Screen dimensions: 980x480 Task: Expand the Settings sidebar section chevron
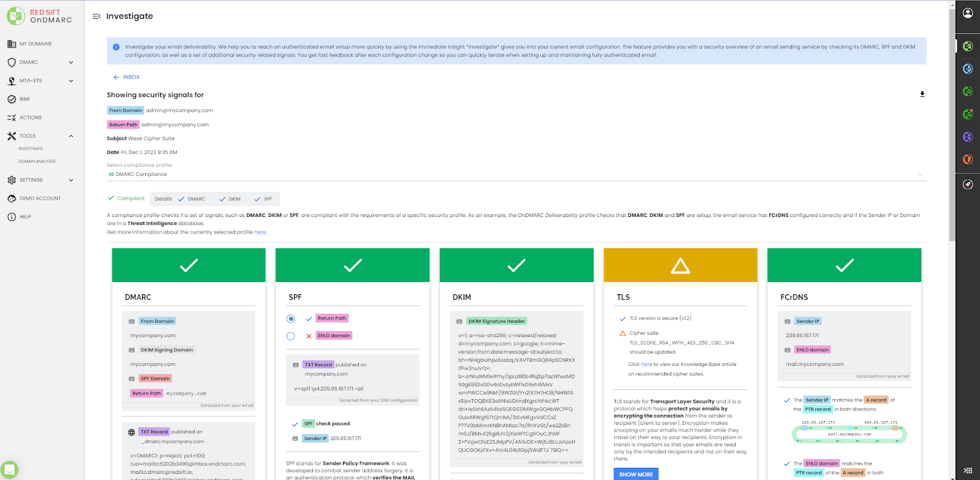[x=71, y=180]
